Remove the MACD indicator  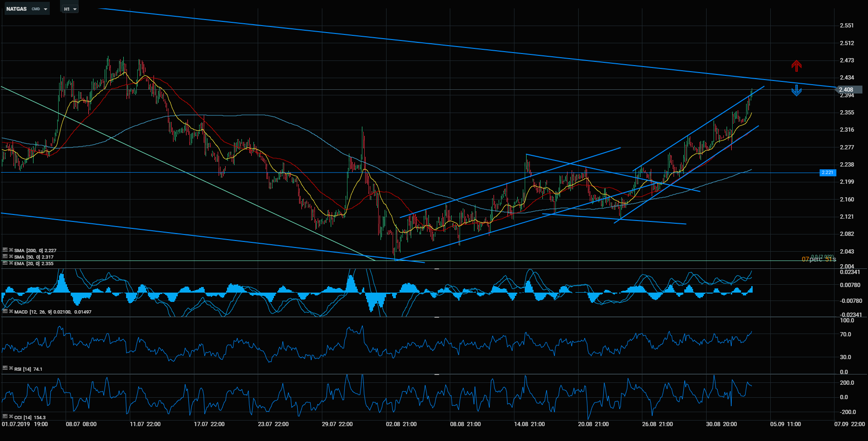point(11,311)
